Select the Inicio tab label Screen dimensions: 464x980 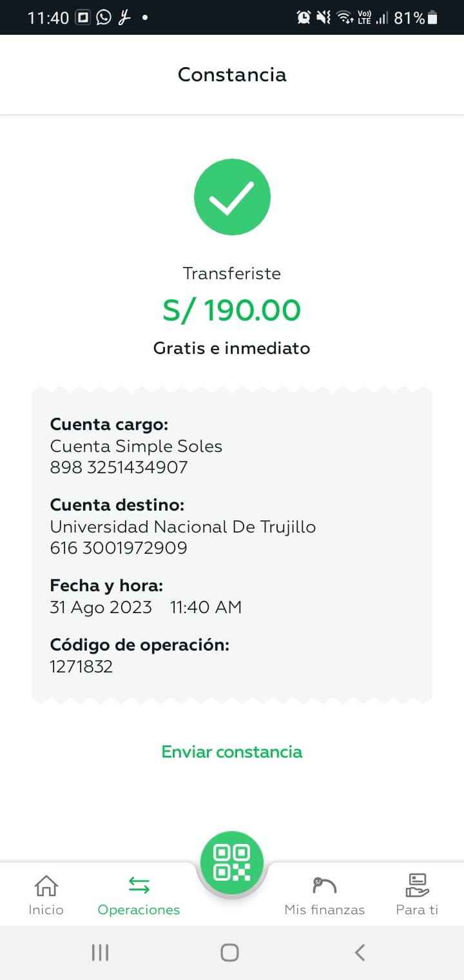point(46,910)
